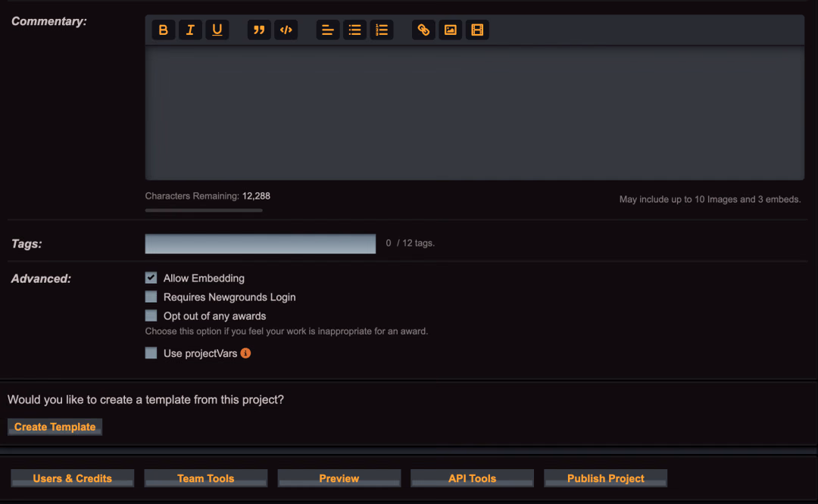This screenshot has width=818, height=504.
Task: Underline text with the U icon
Action: (217, 30)
